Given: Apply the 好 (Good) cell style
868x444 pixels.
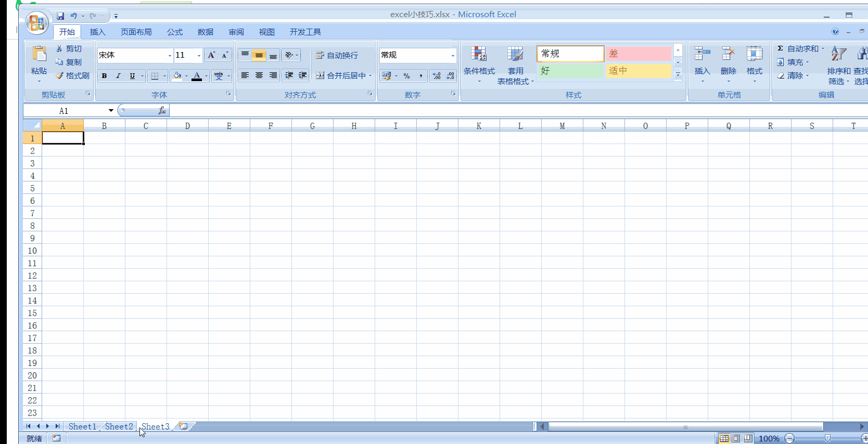Looking at the screenshot, I should coord(570,70).
